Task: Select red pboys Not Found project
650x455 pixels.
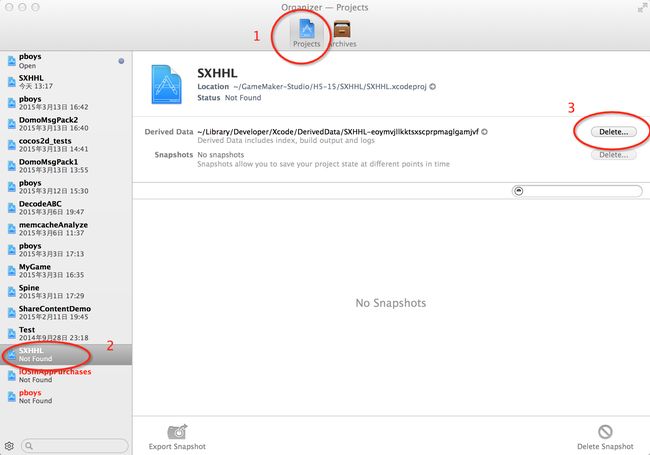Action: (x=66, y=397)
